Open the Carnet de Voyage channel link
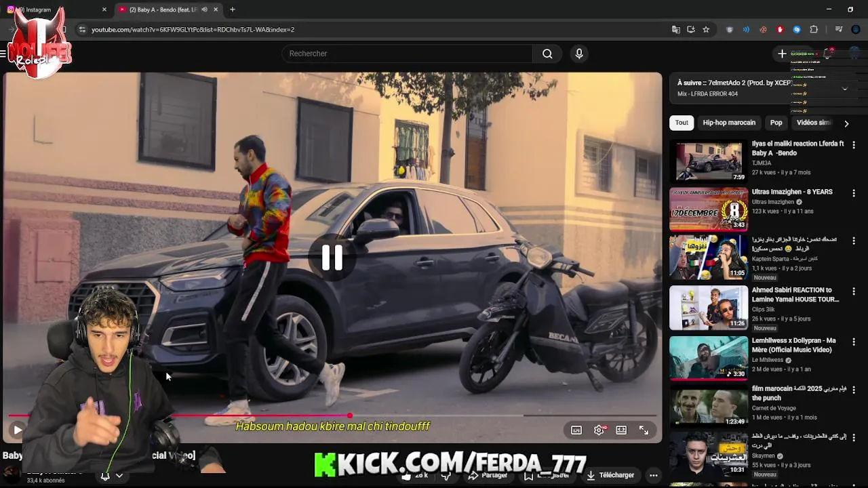Viewport: 868px width, 488px height. pyautogui.click(x=774, y=408)
